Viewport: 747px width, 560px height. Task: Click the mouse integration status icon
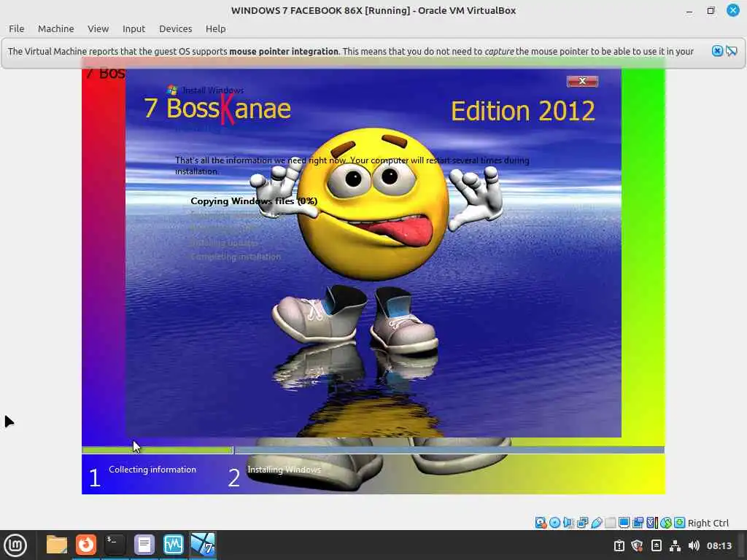pos(665,522)
